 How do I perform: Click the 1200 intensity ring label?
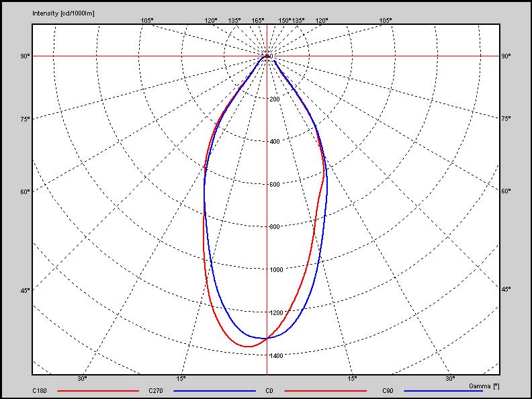click(x=276, y=312)
